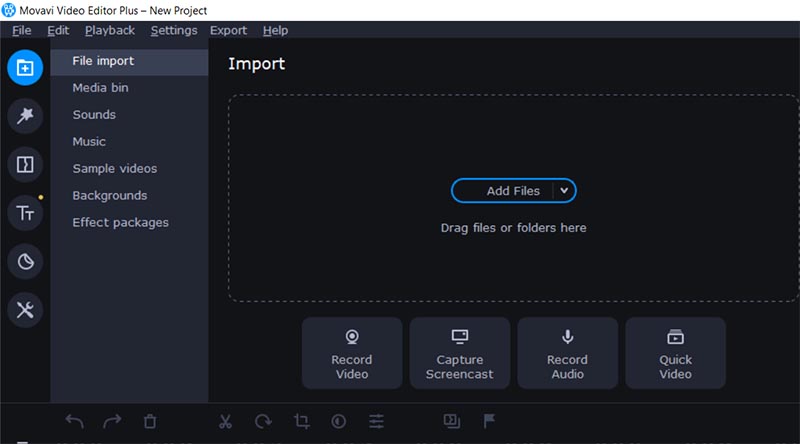Open the Help menu
Viewport: 800px width, 444px height.
[275, 30]
